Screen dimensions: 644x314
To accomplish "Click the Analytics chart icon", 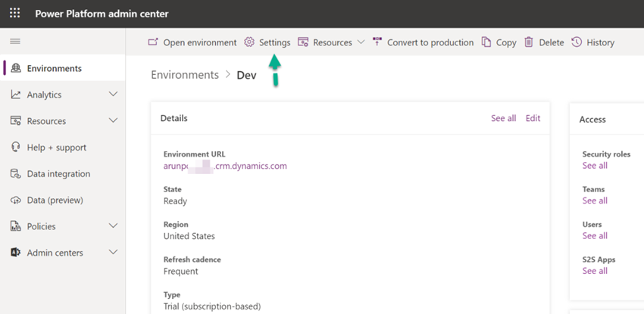I will (16, 95).
